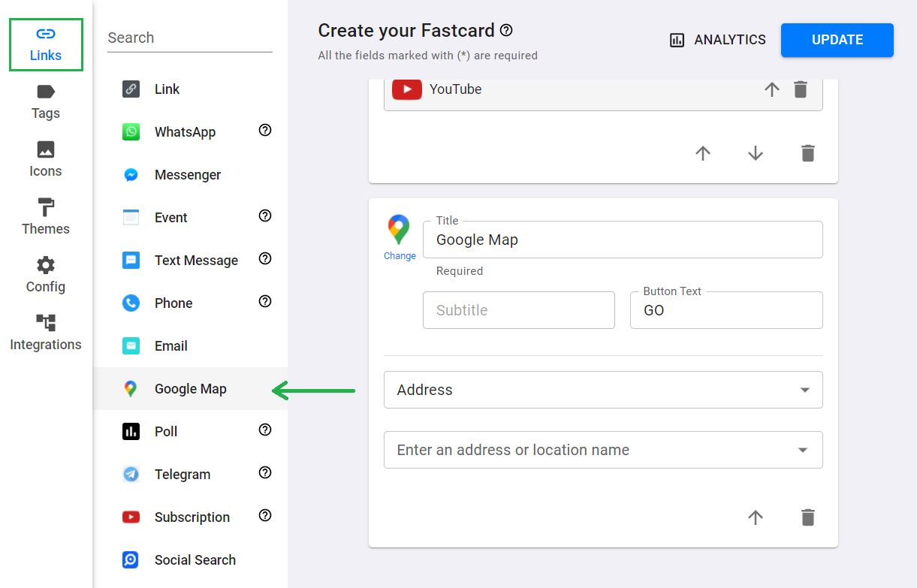Select the Subscription YouTube icon

coord(131,517)
